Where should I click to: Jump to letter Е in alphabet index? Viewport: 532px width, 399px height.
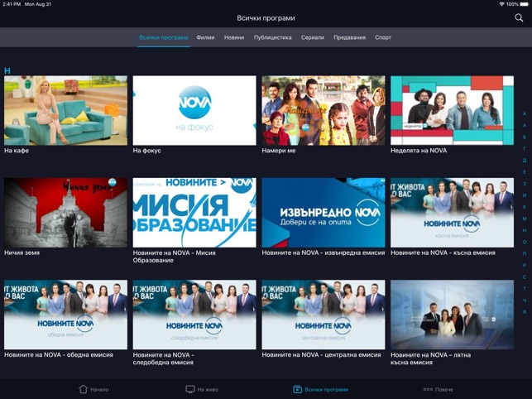525,172
